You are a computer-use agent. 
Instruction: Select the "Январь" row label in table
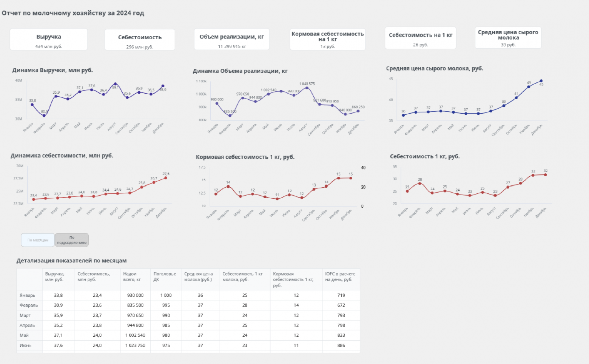click(x=28, y=296)
